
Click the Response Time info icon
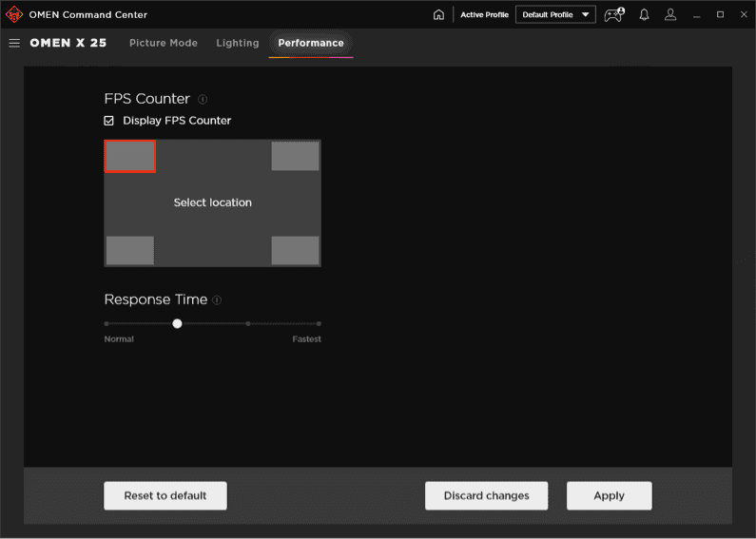coord(217,300)
